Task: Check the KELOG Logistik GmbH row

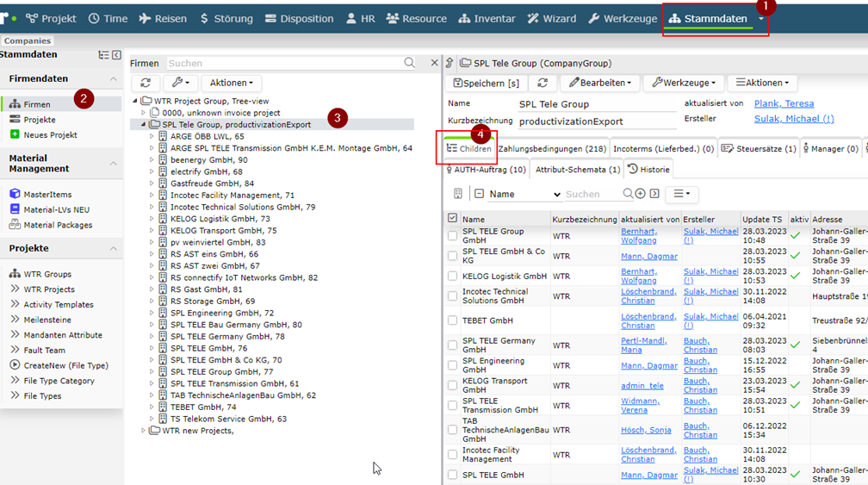Action: click(x=452, y=276)
